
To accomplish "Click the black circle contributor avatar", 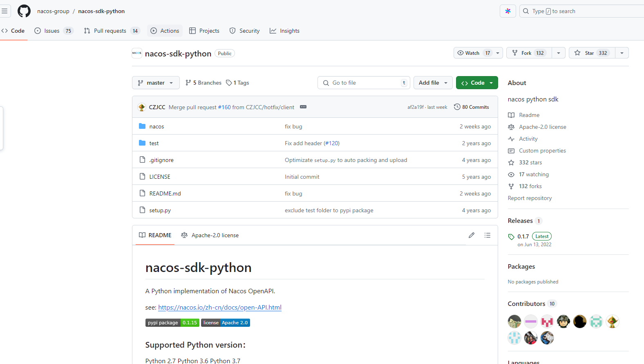I will 580,321.
